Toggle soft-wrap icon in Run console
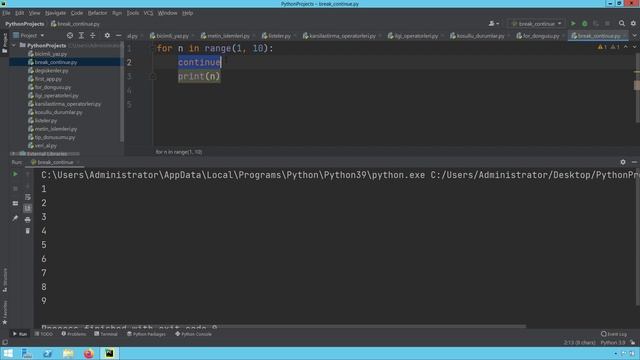The width and height of the screenshot is (640, 360). pyautogui.click(x=27, y=197)
